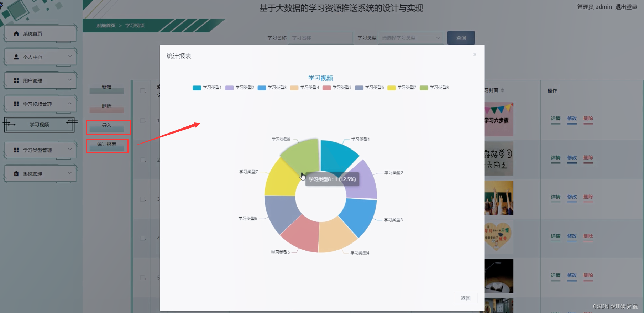Image resolution: width=644 pixels, height=313 pixels.
Task: Tick the checkbox for row 1
Action: (142, 121)
